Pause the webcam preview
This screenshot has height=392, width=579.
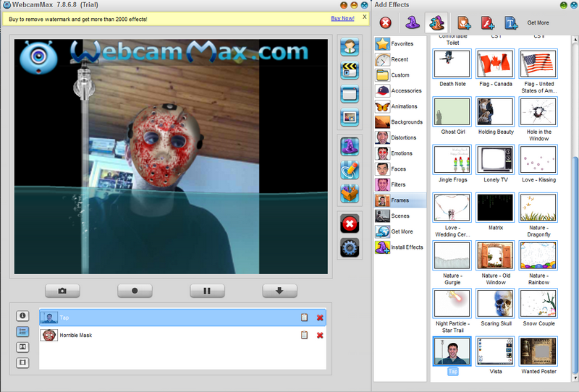coord(207,291)
